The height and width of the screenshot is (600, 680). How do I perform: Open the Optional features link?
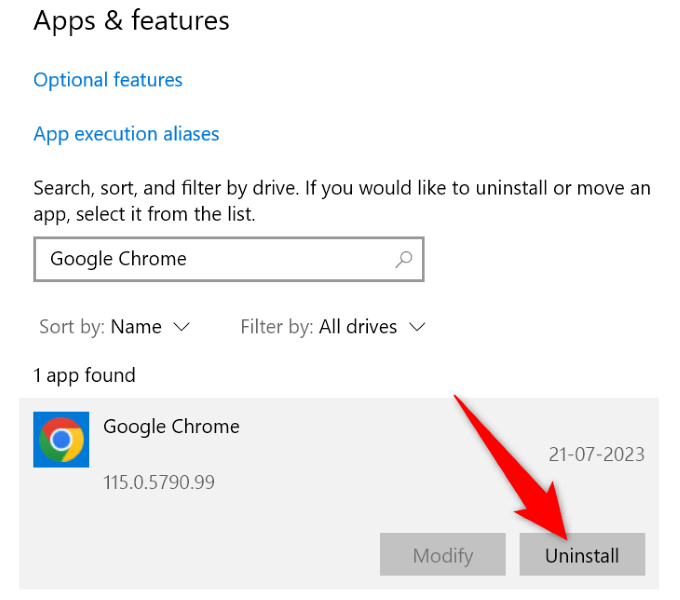coord(108,80)
